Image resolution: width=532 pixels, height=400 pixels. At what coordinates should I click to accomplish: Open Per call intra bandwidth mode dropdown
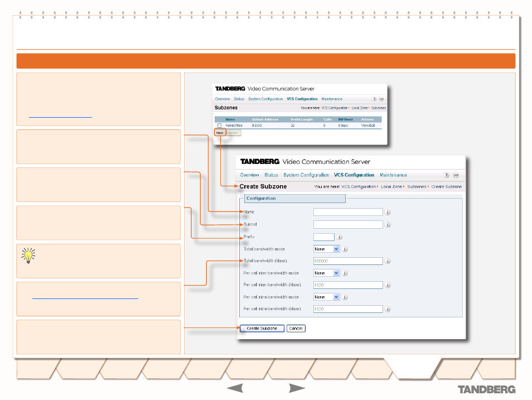tap(326, 297)
